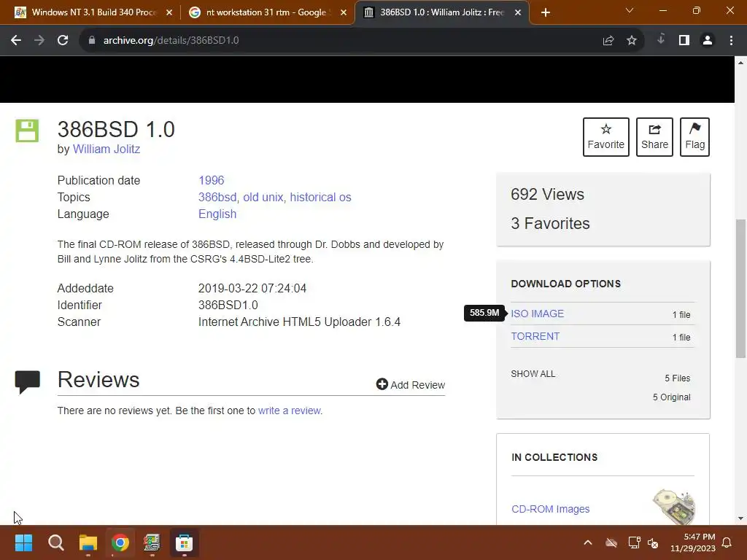Image resolution: width=747 pixels, height=560 pixels.
Task: Open File Explorer from the taskbar
Action: click(x=88, y=542)
